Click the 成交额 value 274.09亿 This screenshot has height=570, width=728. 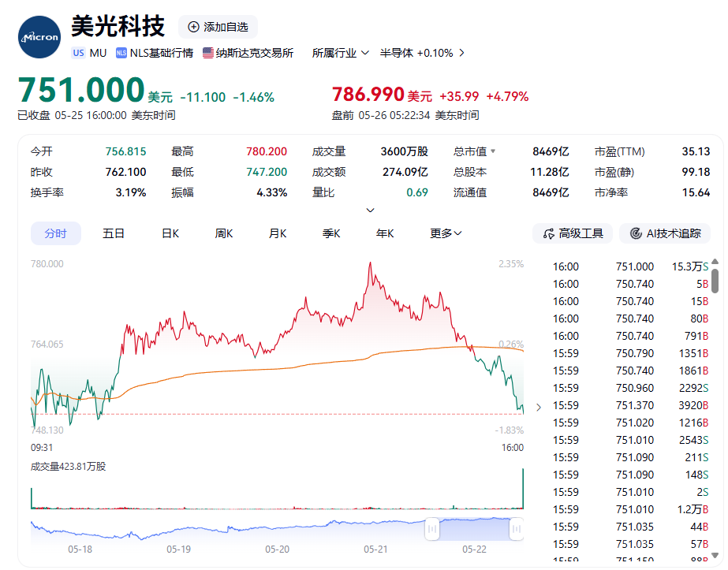pos(405,172)
